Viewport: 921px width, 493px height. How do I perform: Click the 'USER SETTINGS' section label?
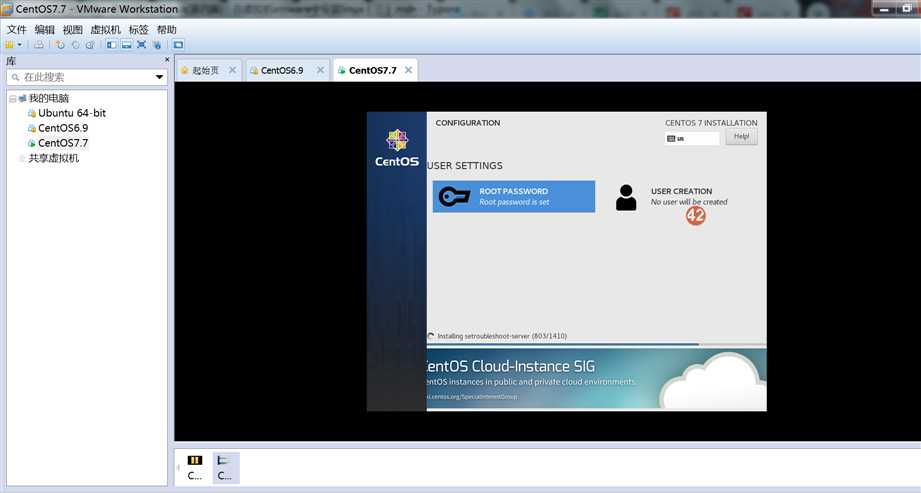click(x=465, y=166)
